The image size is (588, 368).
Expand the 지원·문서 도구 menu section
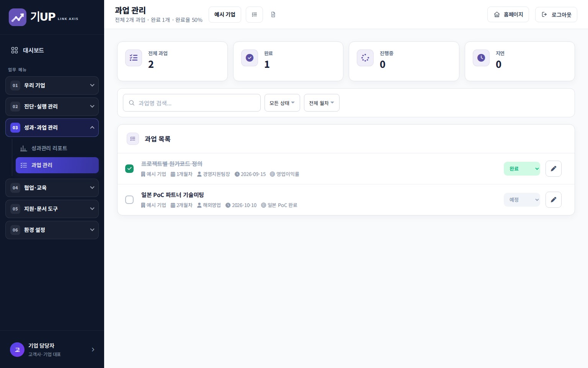[x=52, y=209]
